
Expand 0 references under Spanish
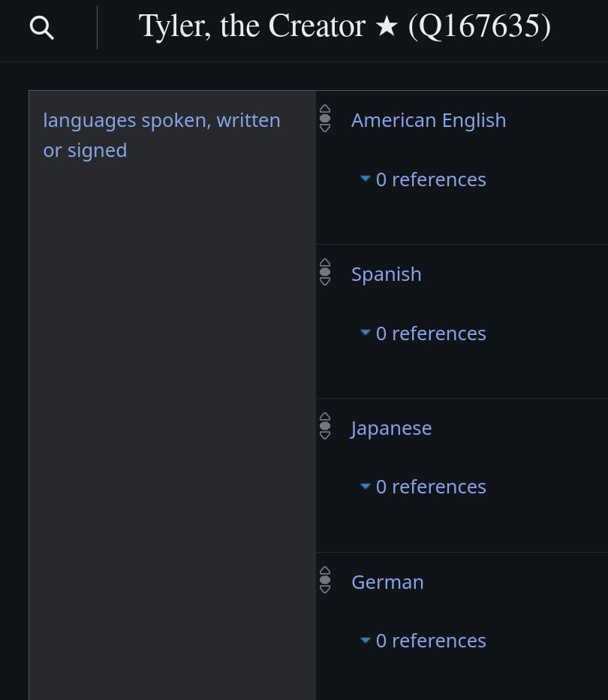(x=423, y=333)
